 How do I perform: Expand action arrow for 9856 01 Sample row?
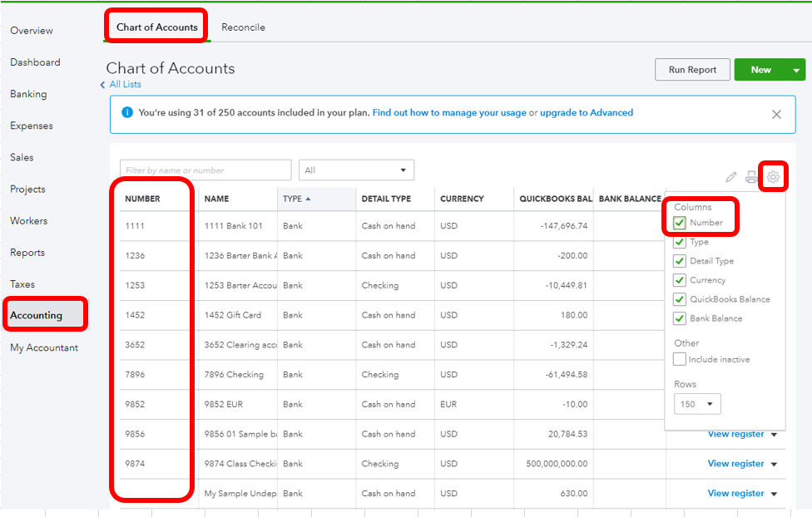[x=775, y=435]
